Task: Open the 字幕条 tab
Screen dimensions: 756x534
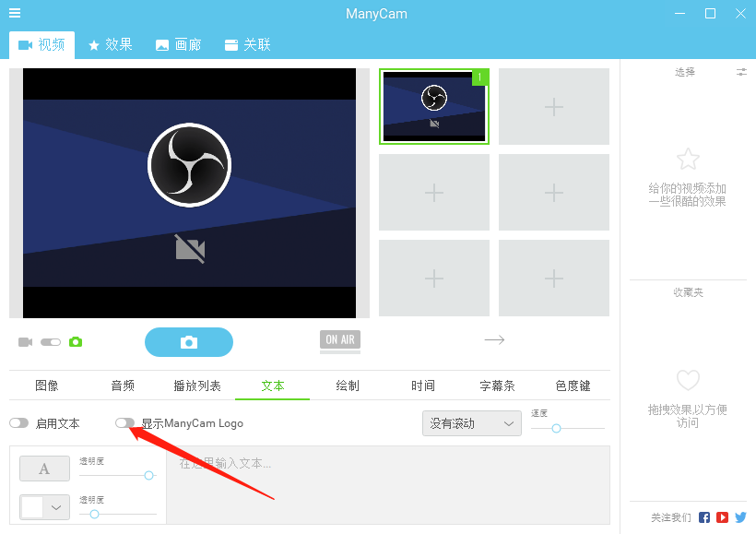Action: [x=498, y=386]
